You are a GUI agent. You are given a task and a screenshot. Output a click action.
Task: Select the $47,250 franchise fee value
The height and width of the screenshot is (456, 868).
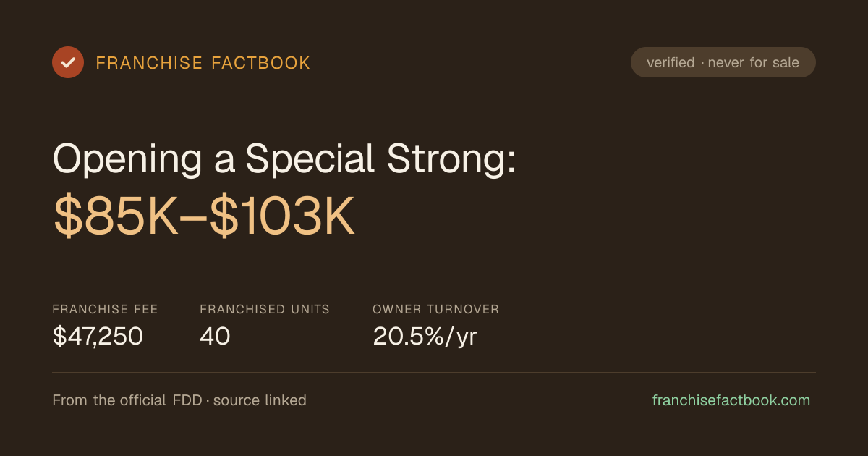[98, 336]
